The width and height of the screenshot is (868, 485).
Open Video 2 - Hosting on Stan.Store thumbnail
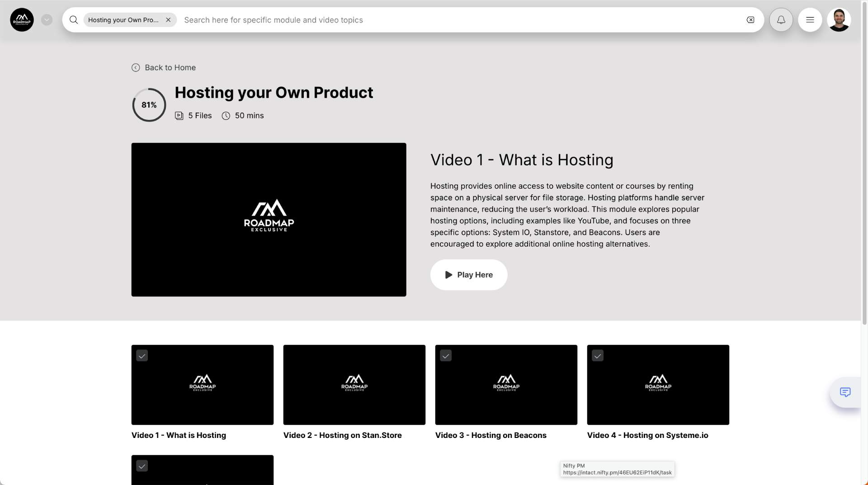coord(354,385)
